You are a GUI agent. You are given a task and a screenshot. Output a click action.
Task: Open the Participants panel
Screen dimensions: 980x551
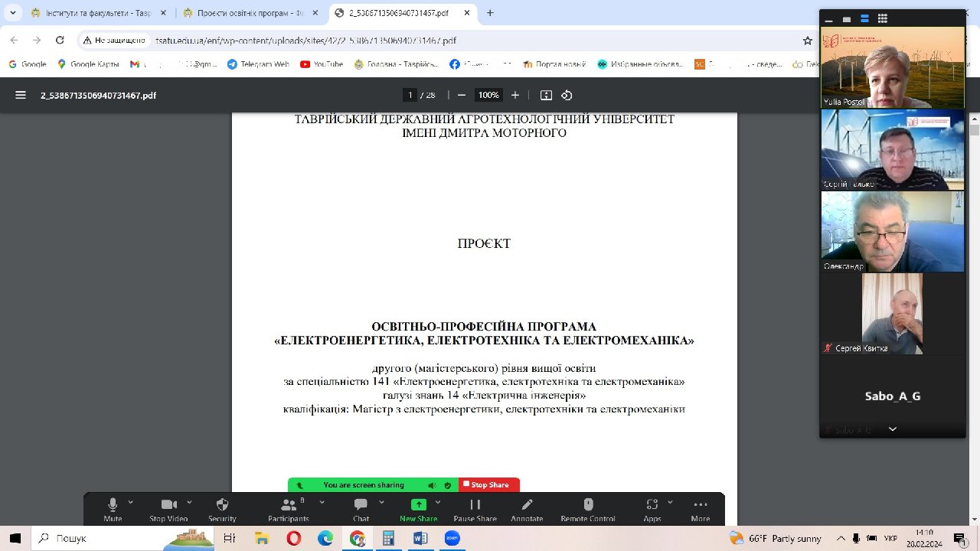pos(289,509)
